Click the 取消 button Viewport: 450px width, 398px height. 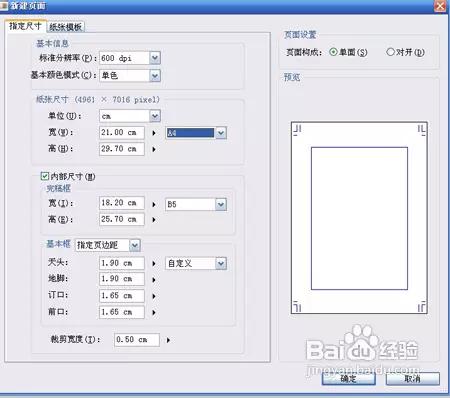[x=413, y=379]
